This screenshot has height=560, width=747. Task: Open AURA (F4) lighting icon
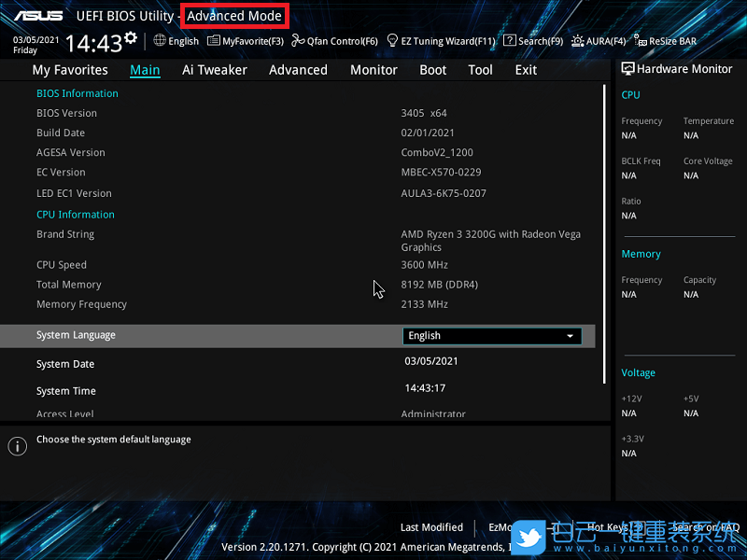coord(578,41)
